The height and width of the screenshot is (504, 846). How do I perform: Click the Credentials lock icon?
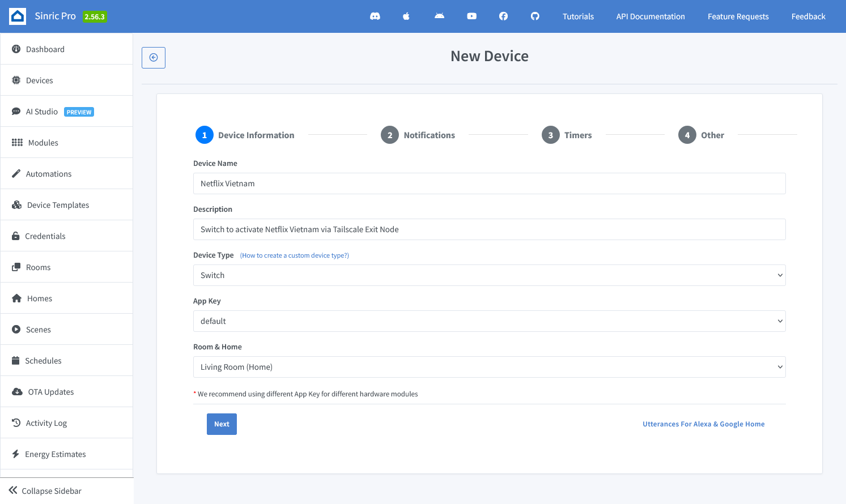(x=16, y=236)
